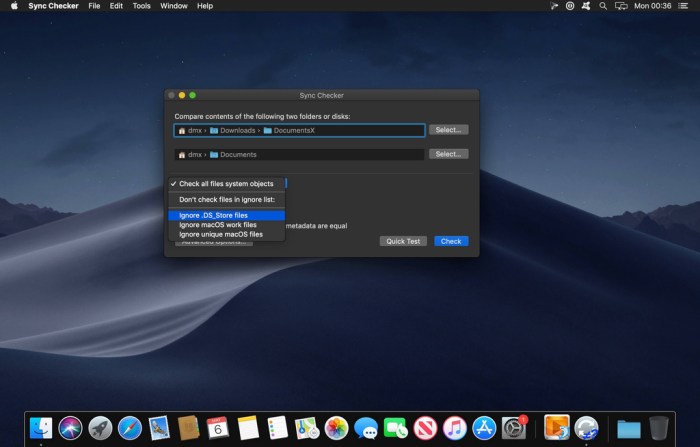Open the Photos app from dock
The width and height of the screenshot is (700, 447).
point(336,428)
